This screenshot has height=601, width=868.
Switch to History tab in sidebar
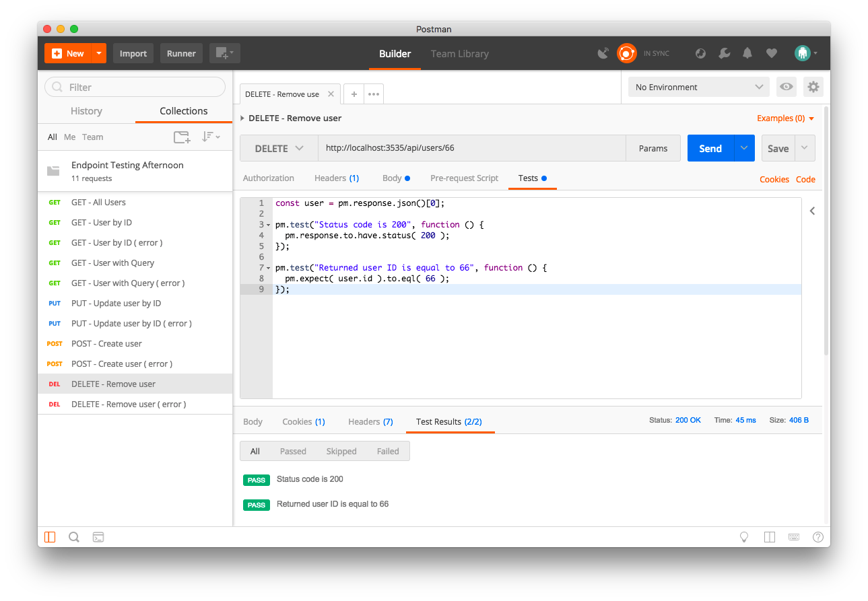pyautogui.click(x=86, y=111)
